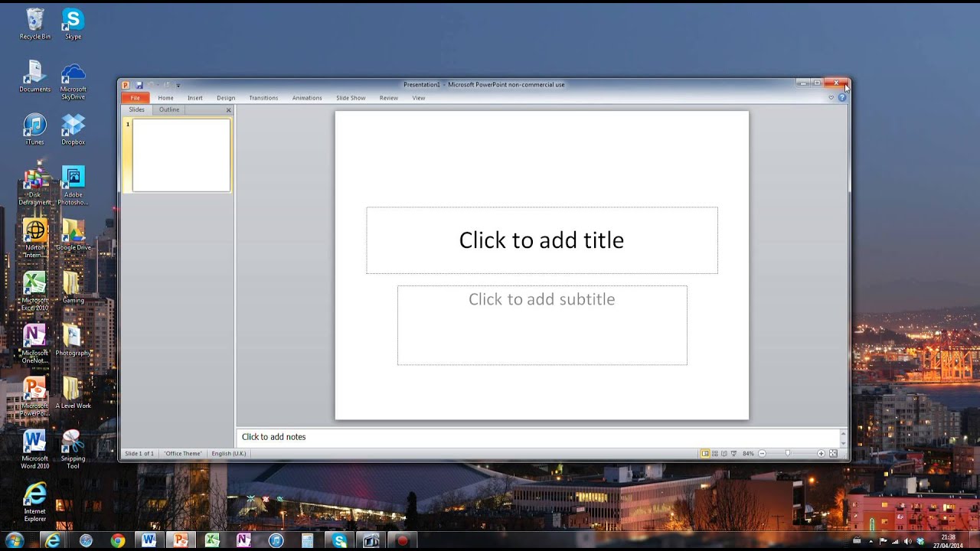This screenshot has width=980, height=551.
Task: Select the Slides pane tab
Action: (136, 109)
